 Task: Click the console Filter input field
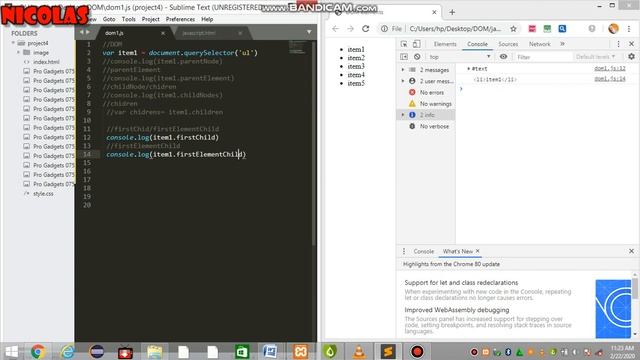(x=543, y=57)
